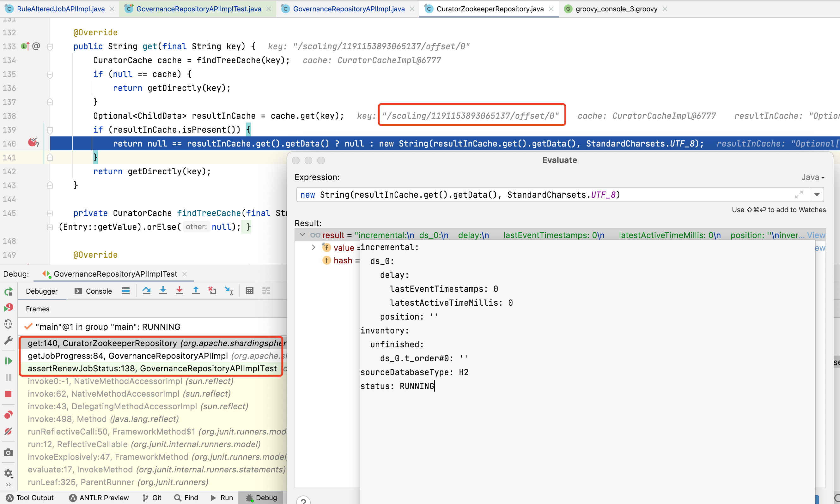Collapse method fold marker at line 133

click(x=50, y=46)
